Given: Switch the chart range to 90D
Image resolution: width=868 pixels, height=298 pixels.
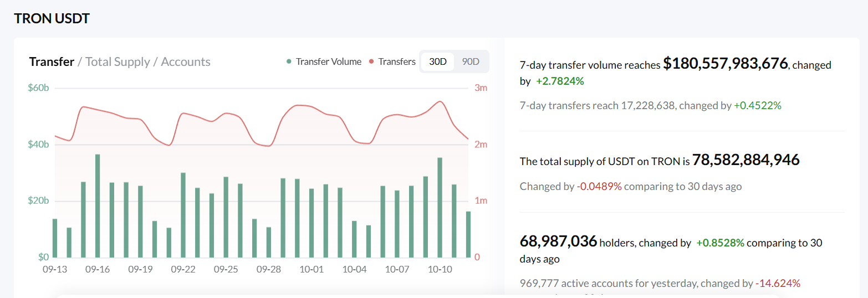Looking at the screenshot, I should point(471,61).
